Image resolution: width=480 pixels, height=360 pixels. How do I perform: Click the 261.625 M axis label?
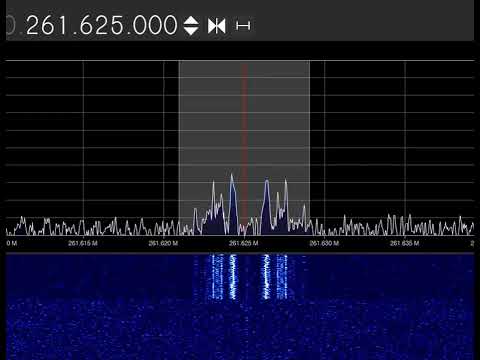[244, 243]
